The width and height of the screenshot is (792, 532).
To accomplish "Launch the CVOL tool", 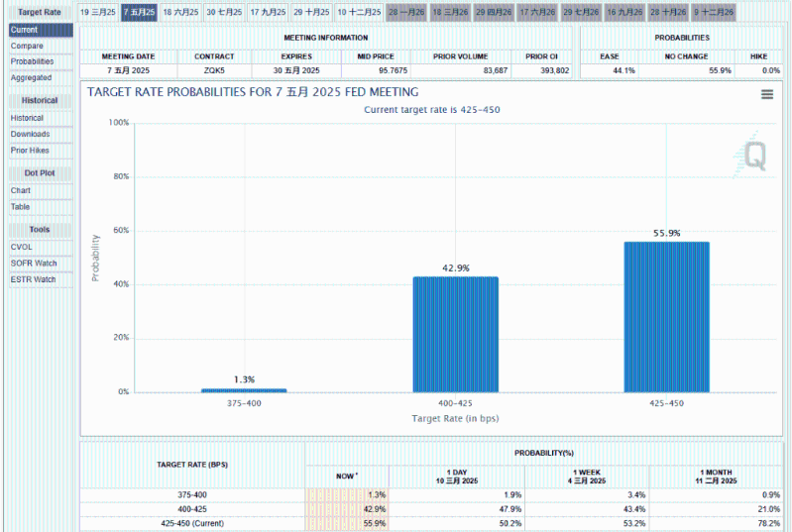I will point(21,247).
